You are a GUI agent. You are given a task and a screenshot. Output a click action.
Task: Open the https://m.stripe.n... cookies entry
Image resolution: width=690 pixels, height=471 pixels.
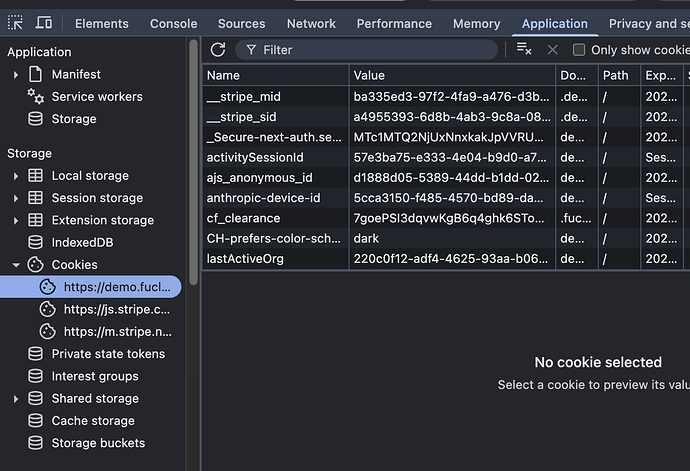point(91,331)
